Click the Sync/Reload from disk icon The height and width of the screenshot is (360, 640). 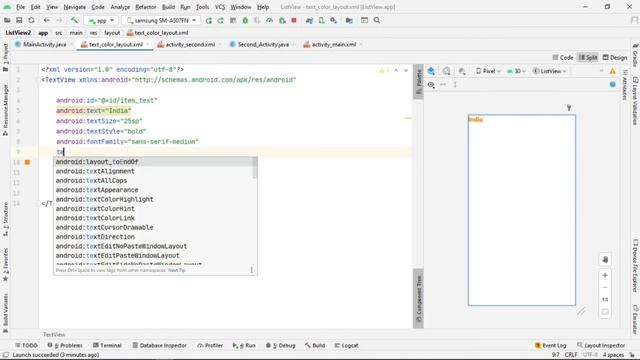31,20
